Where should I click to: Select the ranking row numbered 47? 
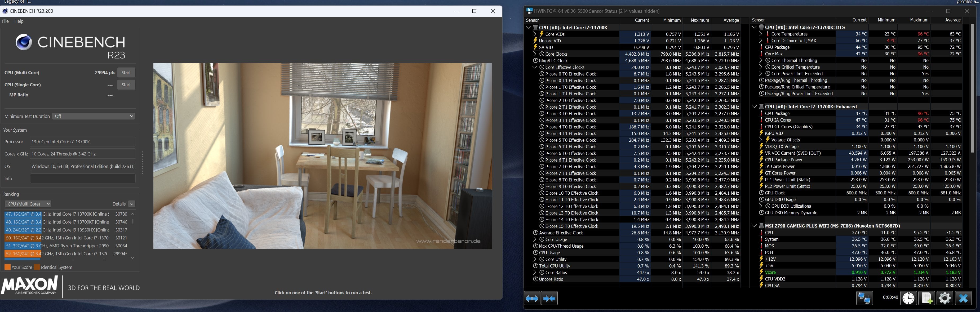(x=66, y=214)
